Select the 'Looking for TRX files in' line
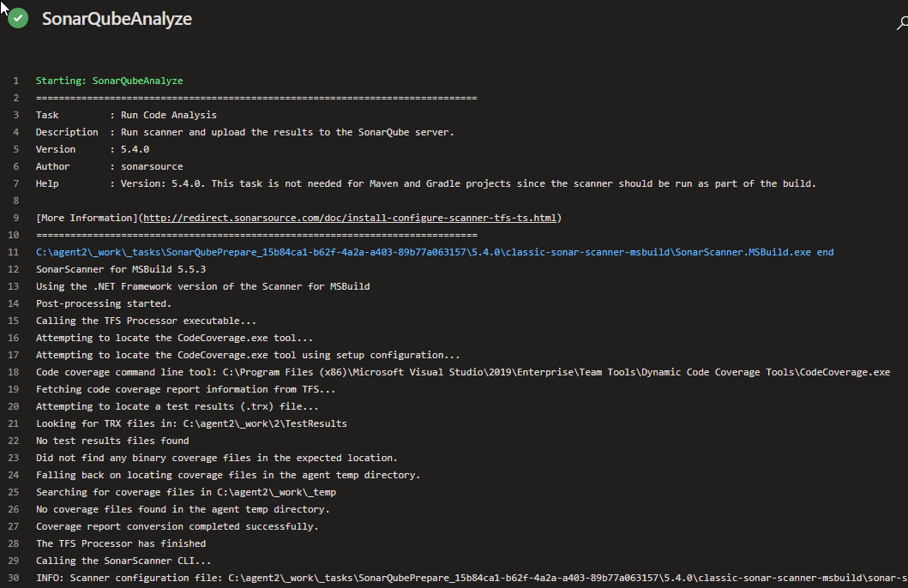Screen dimensions: 908x588 pyautogui.click(x=192, y=423)
